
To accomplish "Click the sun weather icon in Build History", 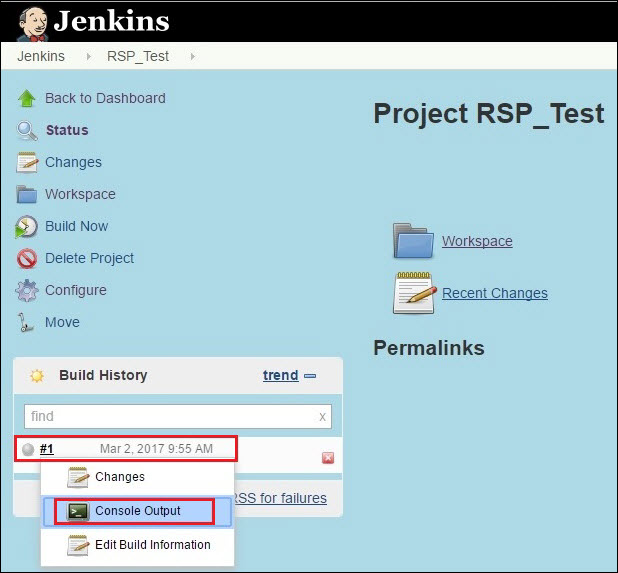I will coord(37,376).
